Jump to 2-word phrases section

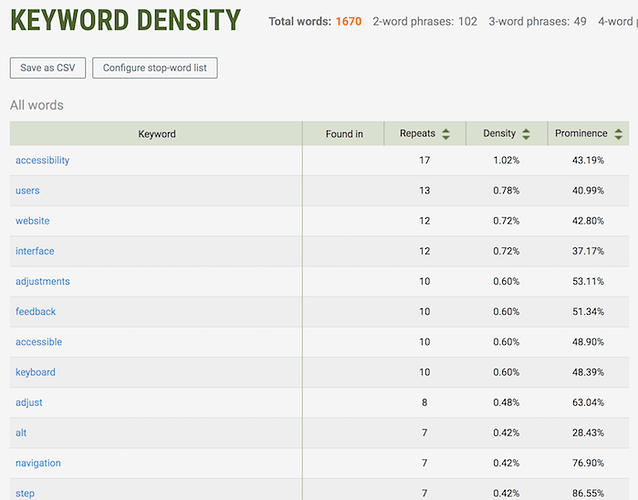coord(424,21)
